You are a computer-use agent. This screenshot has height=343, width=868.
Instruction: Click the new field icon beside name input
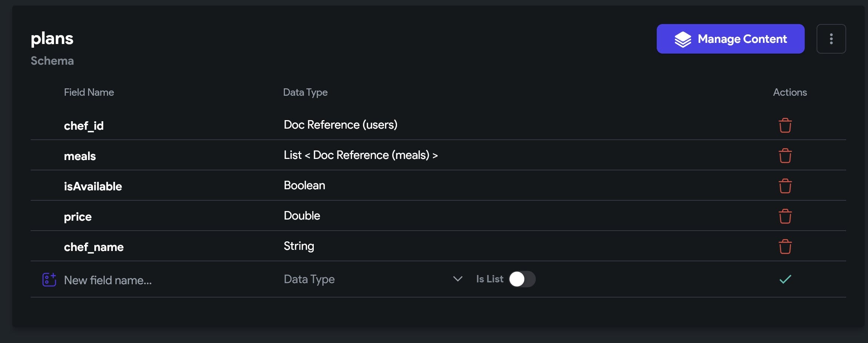pyautogui.click(x=49, y=279)
